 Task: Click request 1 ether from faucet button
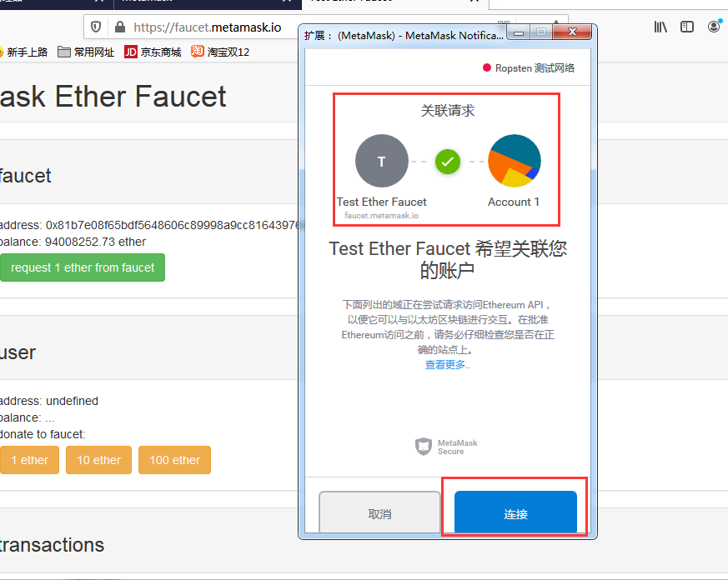click(83, 267)
